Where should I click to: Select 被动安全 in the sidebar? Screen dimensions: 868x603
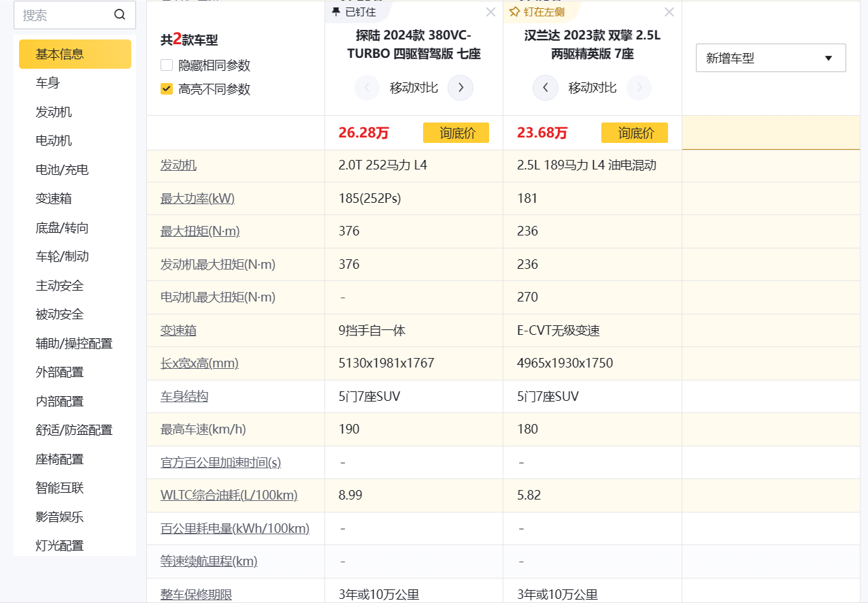60,314
